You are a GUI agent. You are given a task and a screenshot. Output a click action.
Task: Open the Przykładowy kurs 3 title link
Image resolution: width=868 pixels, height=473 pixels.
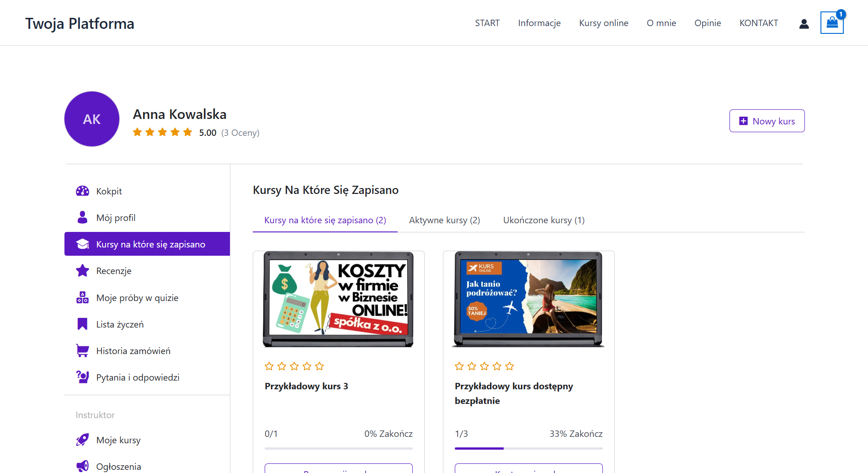point(306,386)
